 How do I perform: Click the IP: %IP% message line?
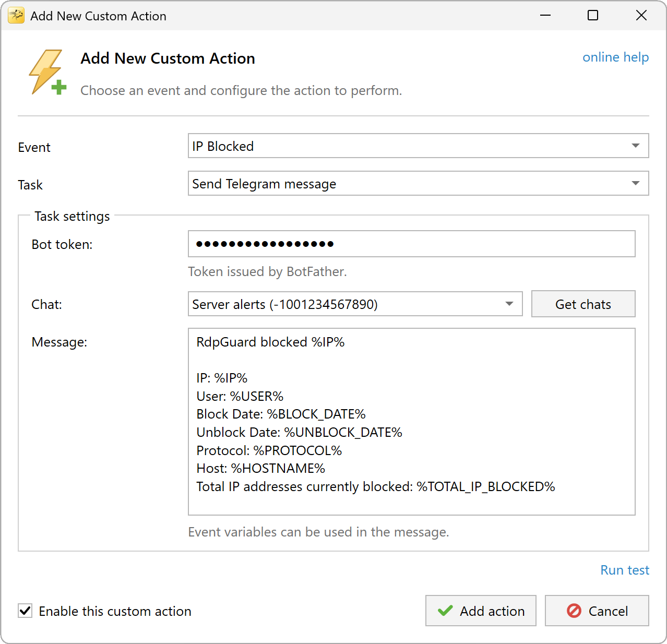tap(222, 378)
